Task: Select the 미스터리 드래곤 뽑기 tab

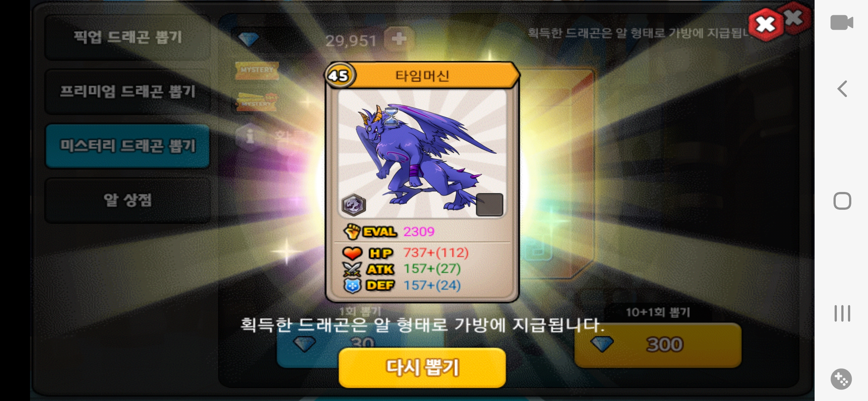Action: pyautogui.click(x=127, y=146)
